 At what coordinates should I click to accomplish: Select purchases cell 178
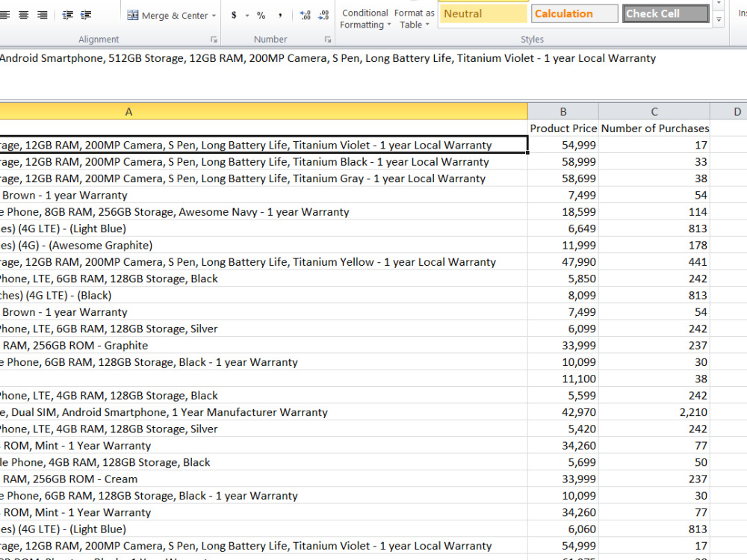[654, 245]
